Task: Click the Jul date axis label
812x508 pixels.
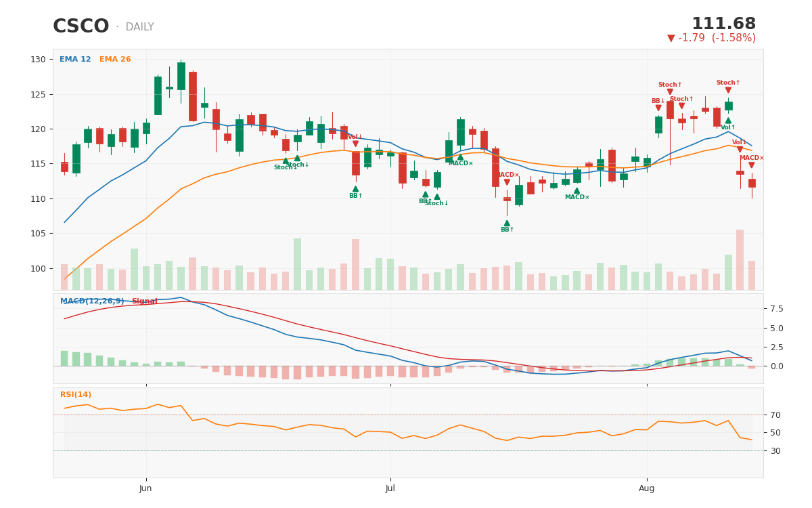Action: click(x=390, y=488)
